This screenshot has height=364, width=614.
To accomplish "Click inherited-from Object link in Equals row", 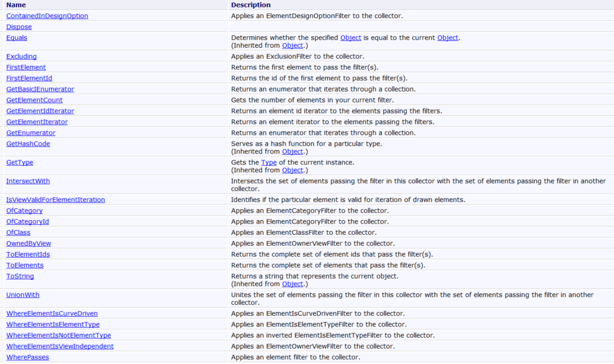I will pyautogui.click(x=292, y=46).
